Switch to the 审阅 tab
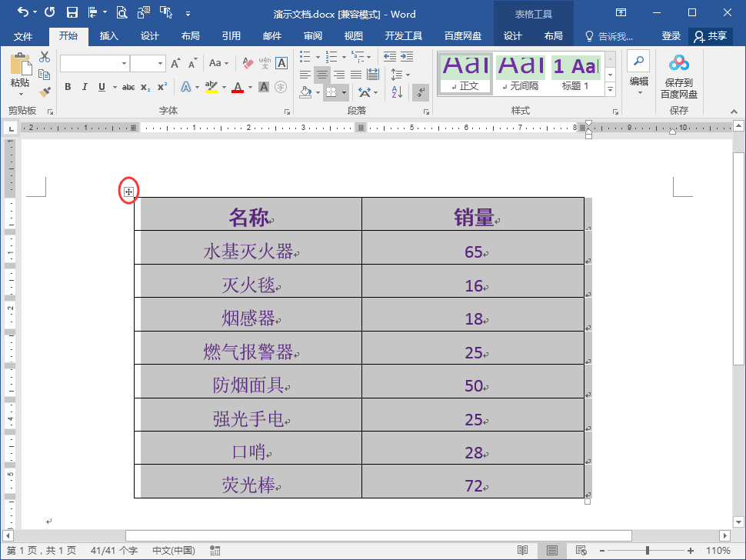The width and height of the screenshot is (746, 560). pos(313,36)
